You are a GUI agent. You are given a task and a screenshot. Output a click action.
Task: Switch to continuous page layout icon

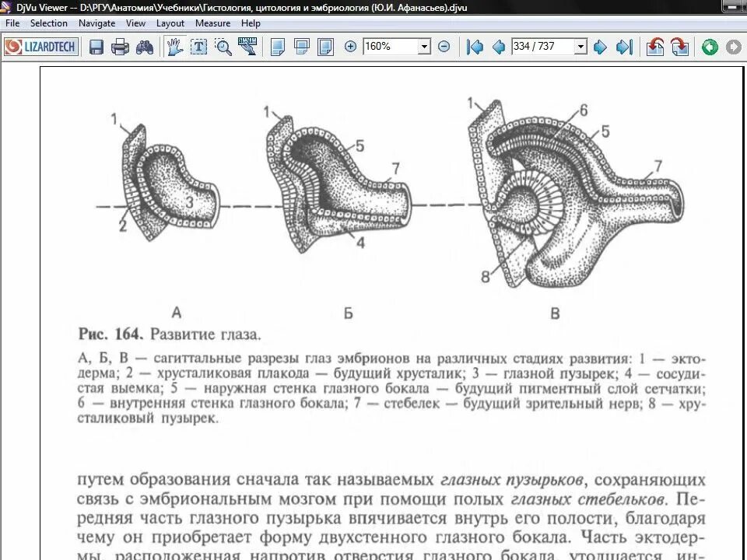click(302, 47)
